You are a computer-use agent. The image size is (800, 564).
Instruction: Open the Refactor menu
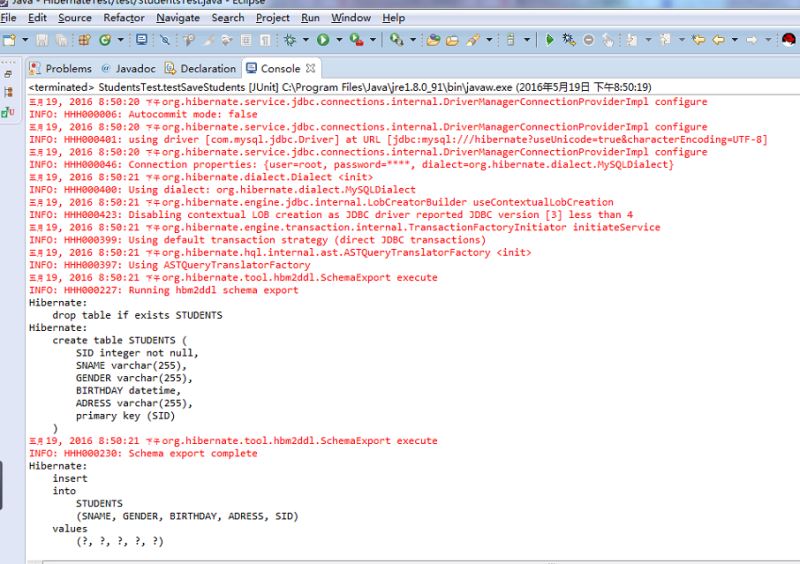(124, 18)
